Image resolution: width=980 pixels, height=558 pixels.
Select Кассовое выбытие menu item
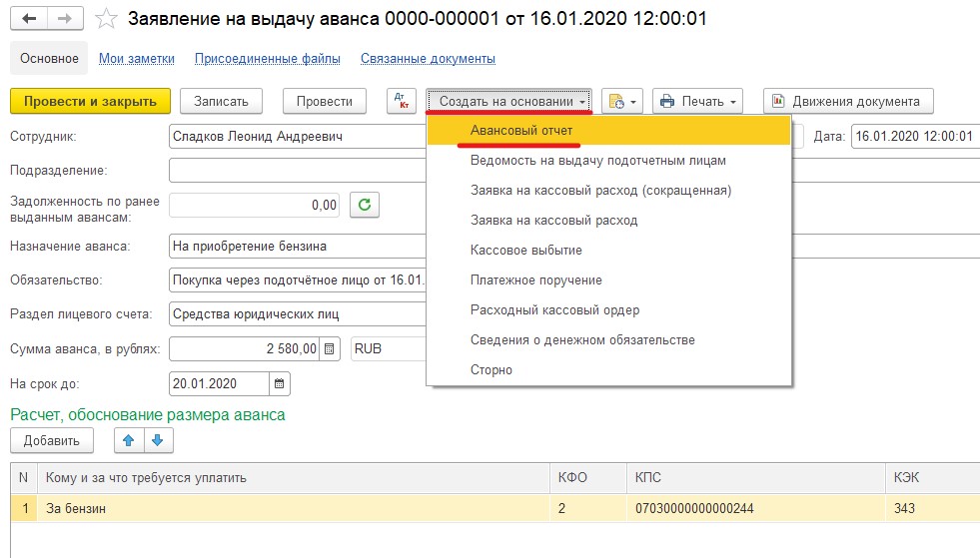tap(608, 251)
